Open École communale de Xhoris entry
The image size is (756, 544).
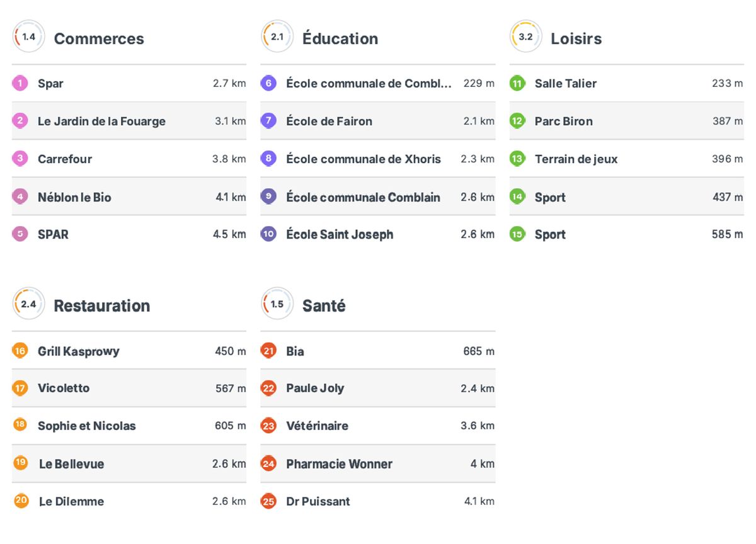click(378, 159)
